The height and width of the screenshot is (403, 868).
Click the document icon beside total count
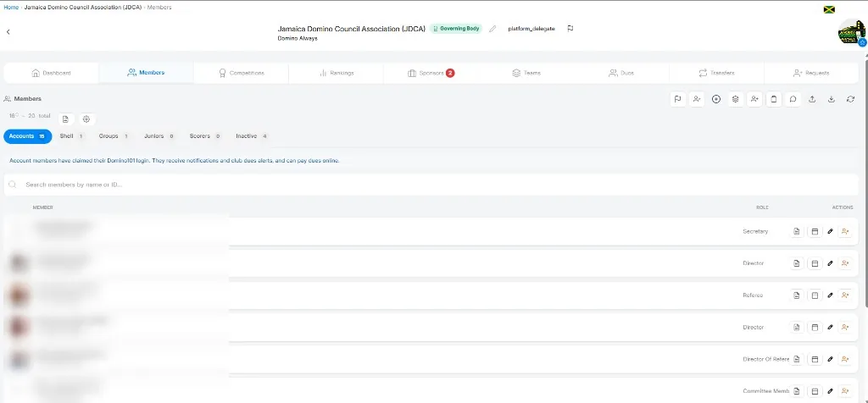(65, 119)
